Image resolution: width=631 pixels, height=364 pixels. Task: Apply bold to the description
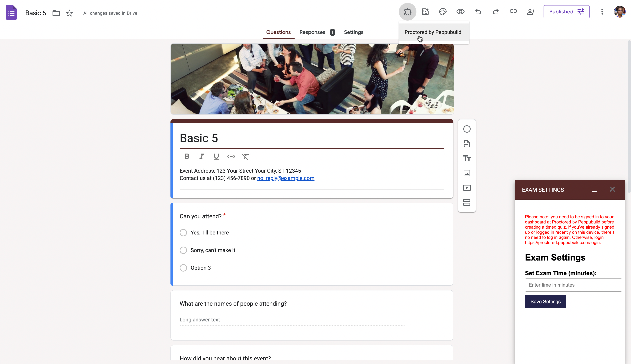coord(187,156)
